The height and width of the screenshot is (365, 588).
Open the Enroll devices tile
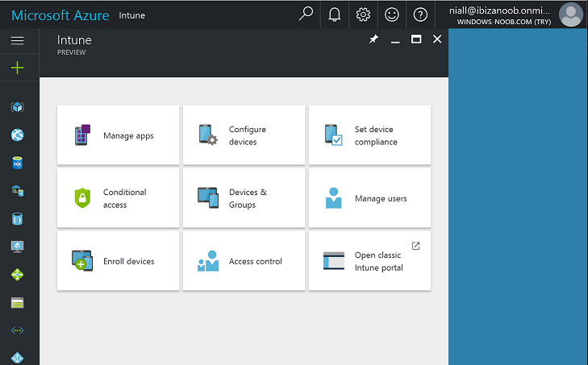tap(118, 261)
